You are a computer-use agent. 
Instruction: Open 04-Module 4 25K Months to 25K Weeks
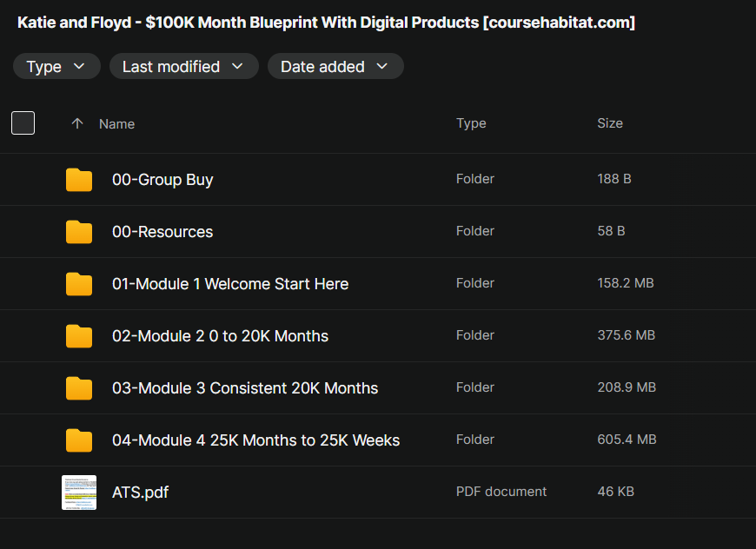coord(255,440)
